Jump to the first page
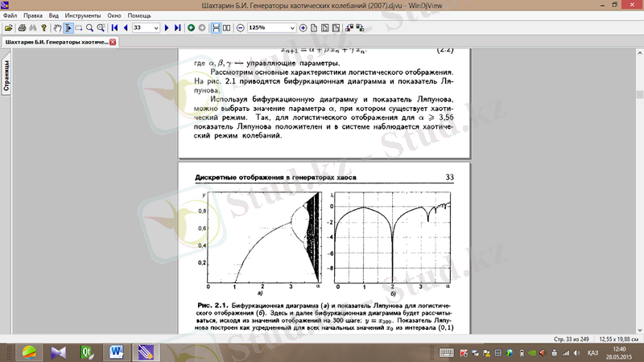Image resolution: width=644 pixels, height=362 pixels. coord(114,27)
